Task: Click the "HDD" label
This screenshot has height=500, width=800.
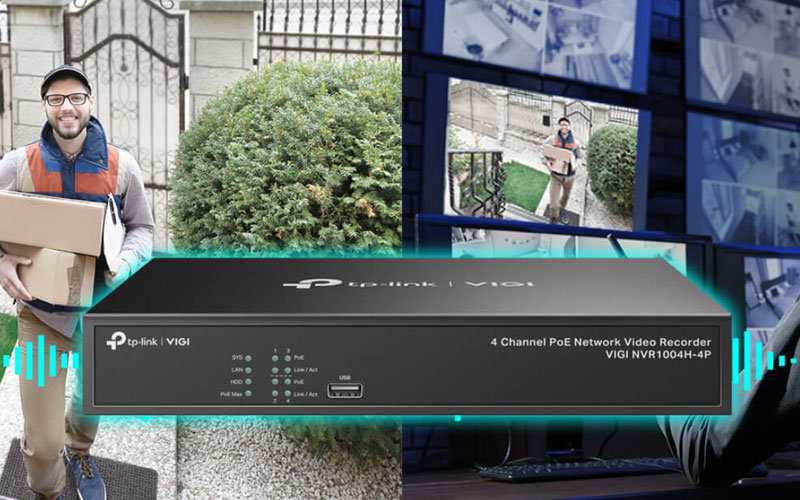Action: pyautogui.click(x=237, y=382)
